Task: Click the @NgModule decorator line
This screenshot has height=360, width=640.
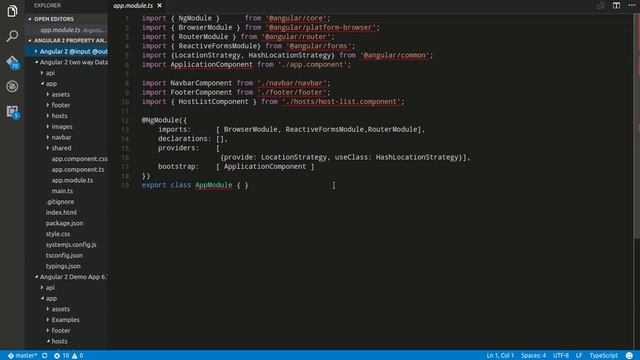Action: (164, 120)
